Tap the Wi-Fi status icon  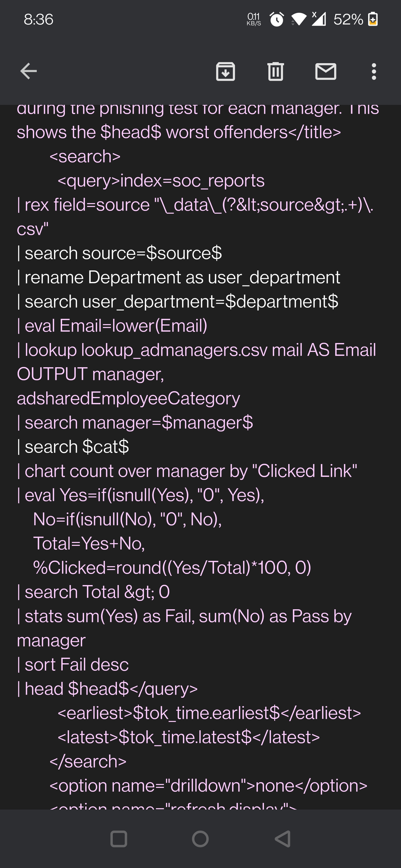[x=299, y=19]
